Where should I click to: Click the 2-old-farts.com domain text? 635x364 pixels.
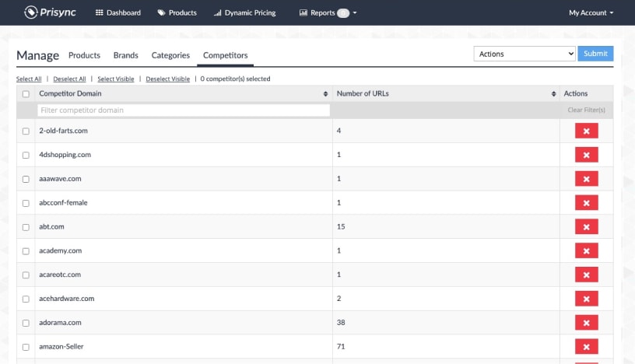pos(63,131)
